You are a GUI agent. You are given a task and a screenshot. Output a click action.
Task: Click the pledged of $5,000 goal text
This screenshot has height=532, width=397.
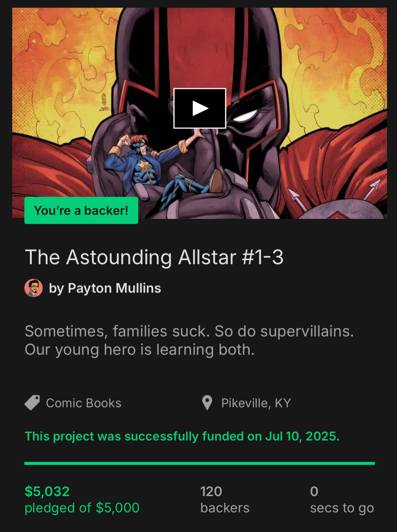(x=82, y=508)
